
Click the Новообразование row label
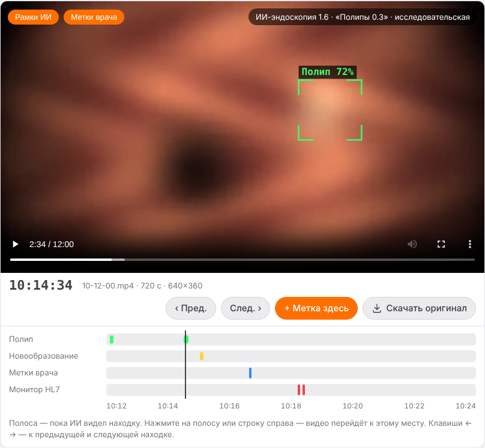tap(44, 356)
